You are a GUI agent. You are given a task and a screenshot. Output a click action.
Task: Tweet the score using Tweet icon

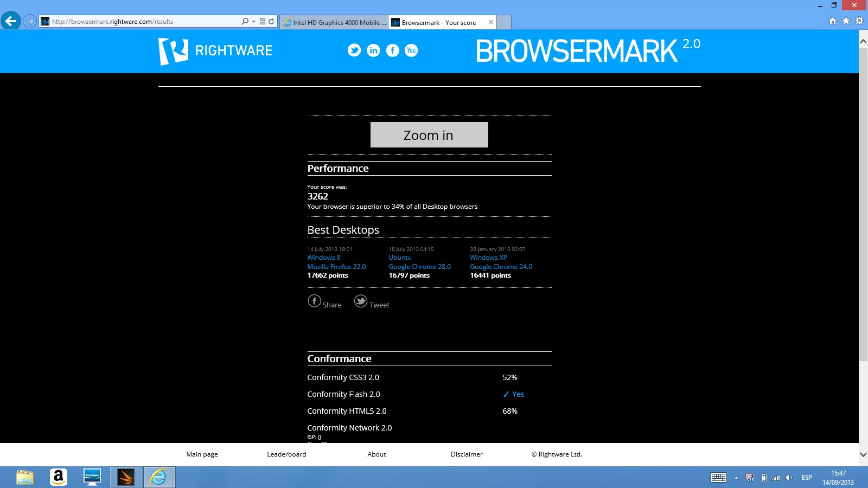click(361, 301)
